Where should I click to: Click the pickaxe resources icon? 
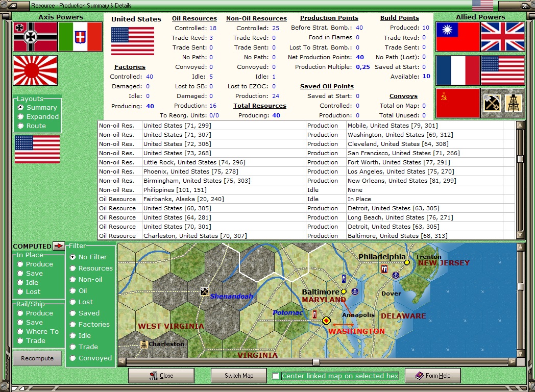(x=492, y=104)
